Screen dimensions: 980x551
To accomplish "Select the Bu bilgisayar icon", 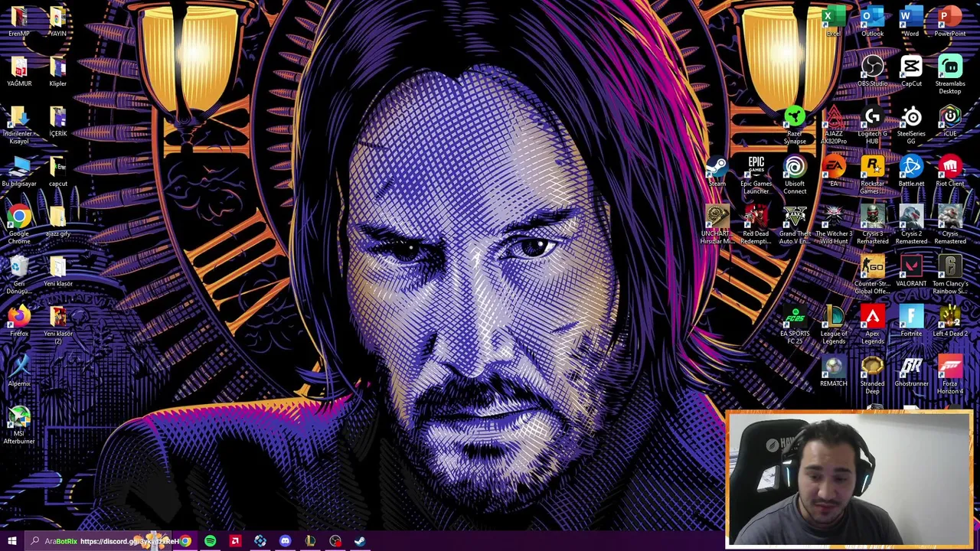I will 19,171.
